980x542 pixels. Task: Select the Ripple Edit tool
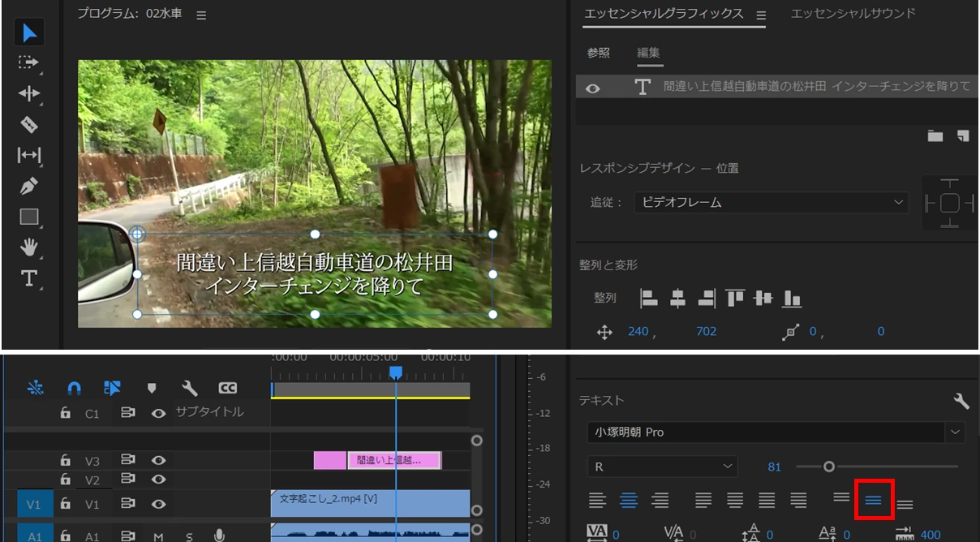pos(29,93)
